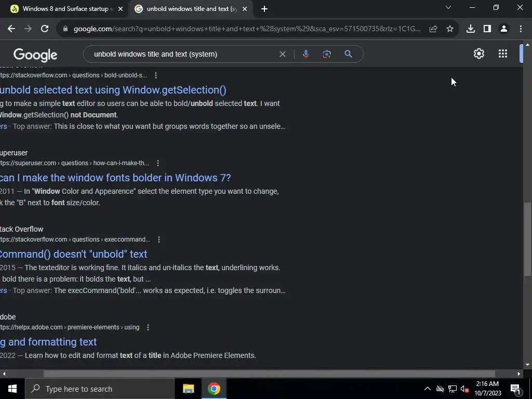Click the Google logo
The width and height of the screenshot is (532, 399).
[35, 55]
